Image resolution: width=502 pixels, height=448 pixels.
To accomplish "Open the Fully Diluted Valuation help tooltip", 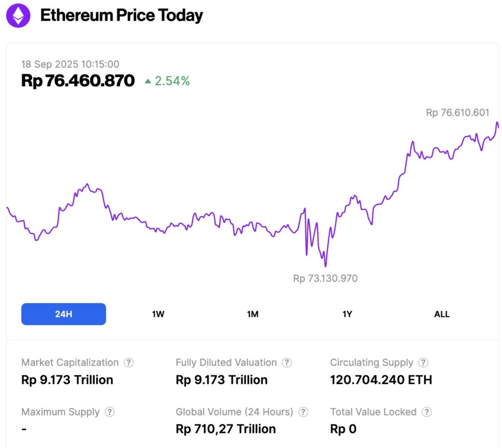I will coord(287,362).
